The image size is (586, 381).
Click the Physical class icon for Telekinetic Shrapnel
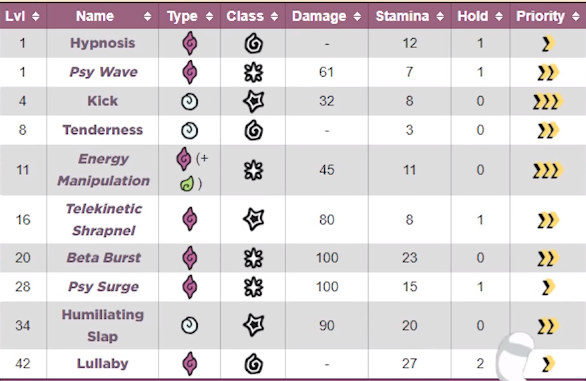click(254, 219)
